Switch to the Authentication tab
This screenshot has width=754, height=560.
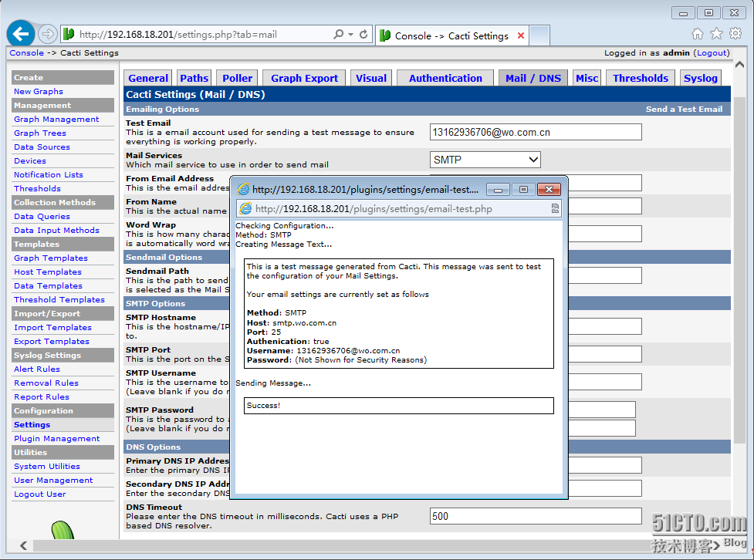point(445,78)
